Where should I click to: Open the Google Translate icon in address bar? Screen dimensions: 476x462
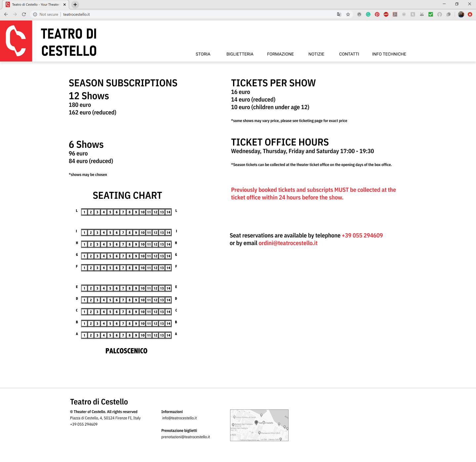coord(339,14)
